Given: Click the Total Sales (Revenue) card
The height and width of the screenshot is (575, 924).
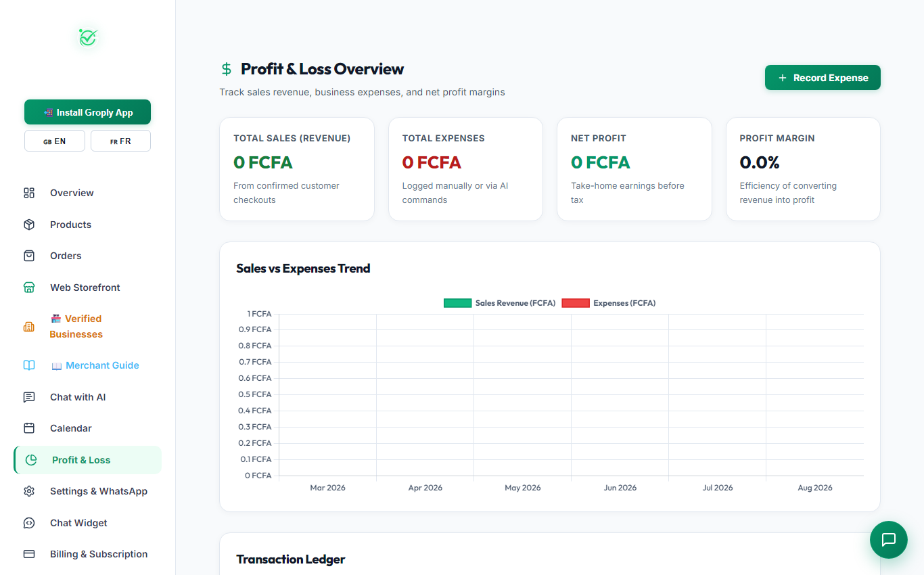Looking at the screenshot, I should [297, 169].
